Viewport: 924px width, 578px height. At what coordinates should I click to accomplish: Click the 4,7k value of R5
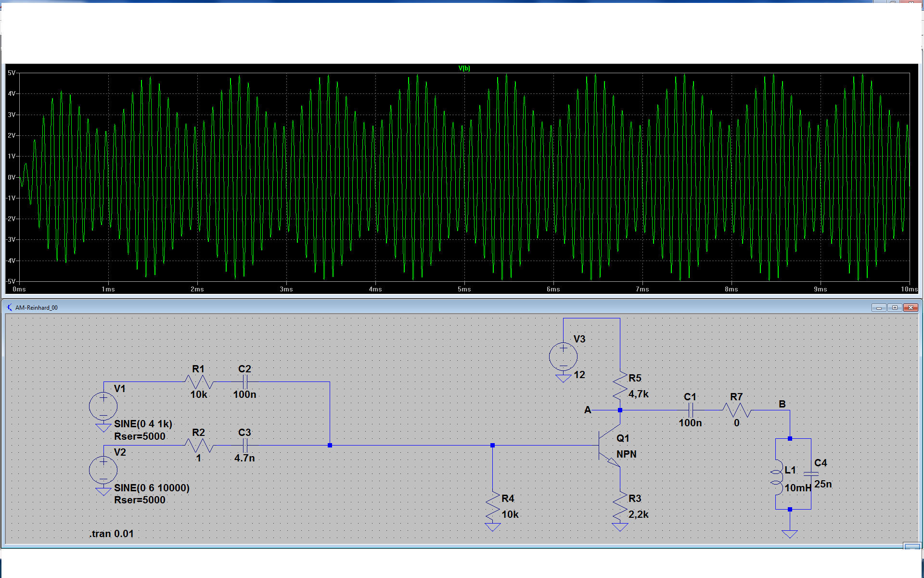639,394
